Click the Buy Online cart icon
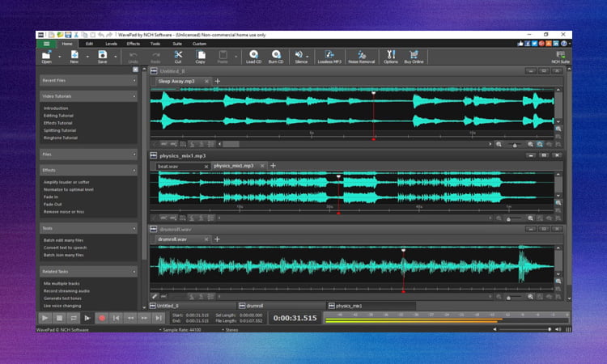Viewport: 607px width, 364px height. [414, 55]
